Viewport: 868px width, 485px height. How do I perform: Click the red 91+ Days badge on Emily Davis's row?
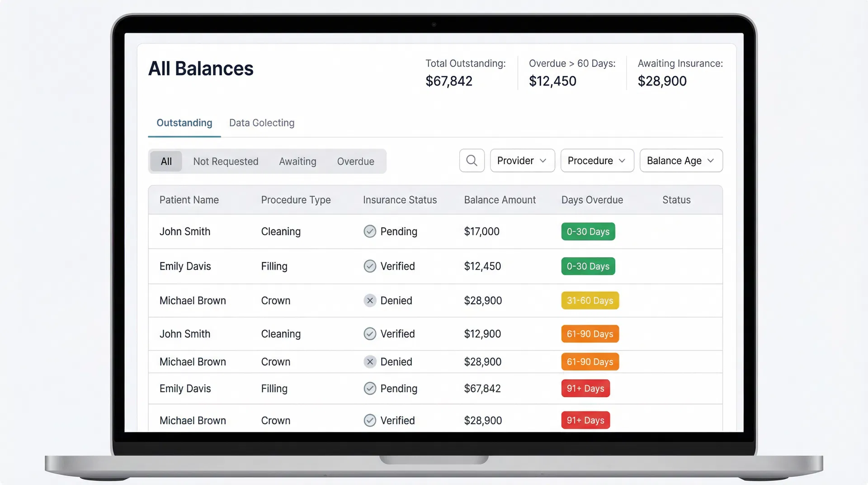[x=585, y=388]
